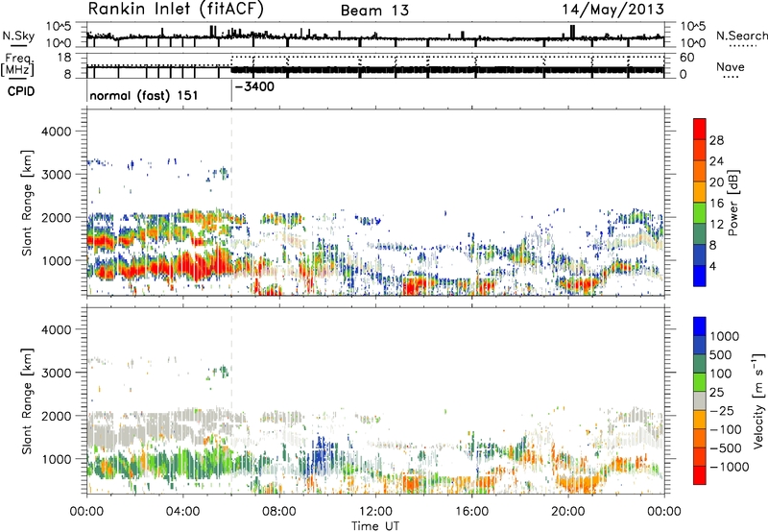Image resolution: width=768 pixels, height=532 pixels.
Task: Click the '25' label on the Velocity colorbar
Action: click(x=718, y=393)
